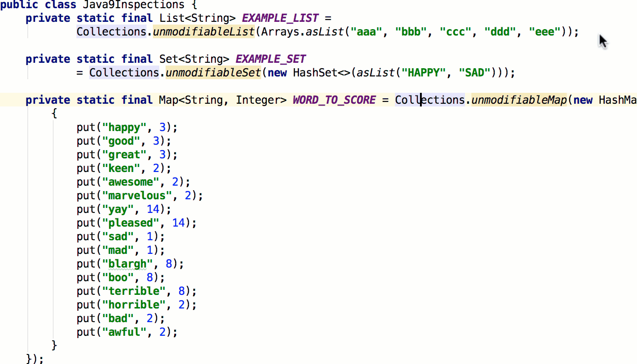Select the EXAMPLE_LIST constant name
Viewport: 637px width, 364px height.
(279, 18)
